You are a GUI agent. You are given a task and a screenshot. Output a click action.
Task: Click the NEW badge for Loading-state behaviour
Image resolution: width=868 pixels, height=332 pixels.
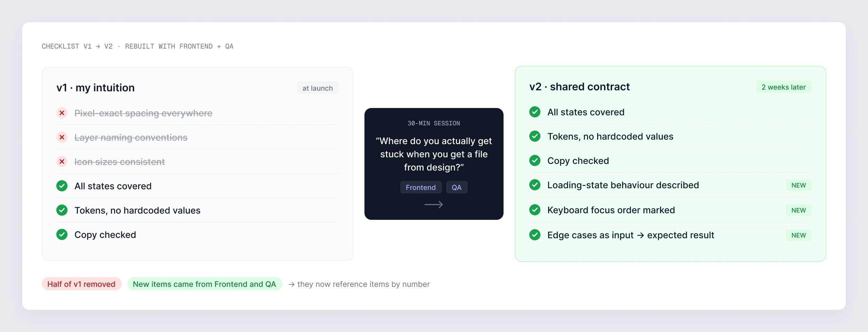coord(798,185)
